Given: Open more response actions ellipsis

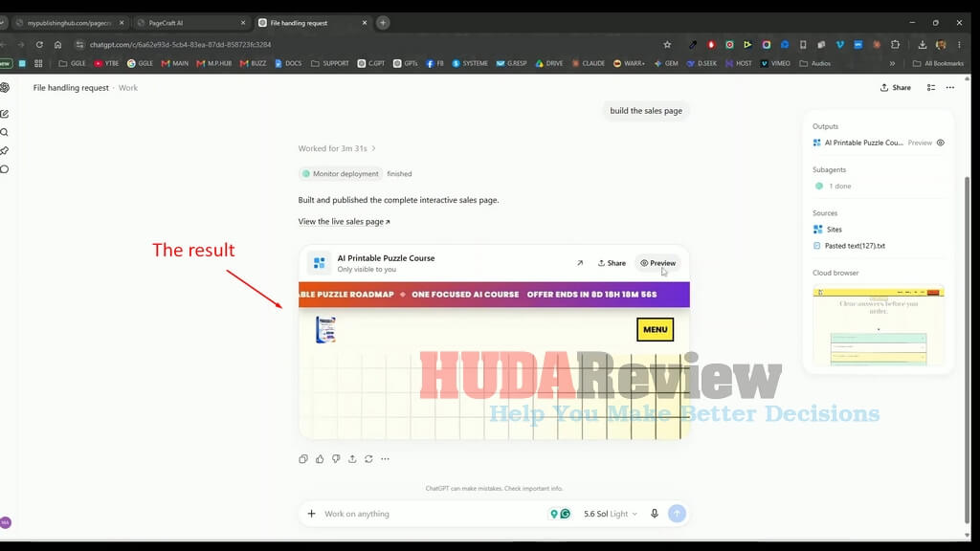Looking at the screenshot, I should tap(385, 459).
